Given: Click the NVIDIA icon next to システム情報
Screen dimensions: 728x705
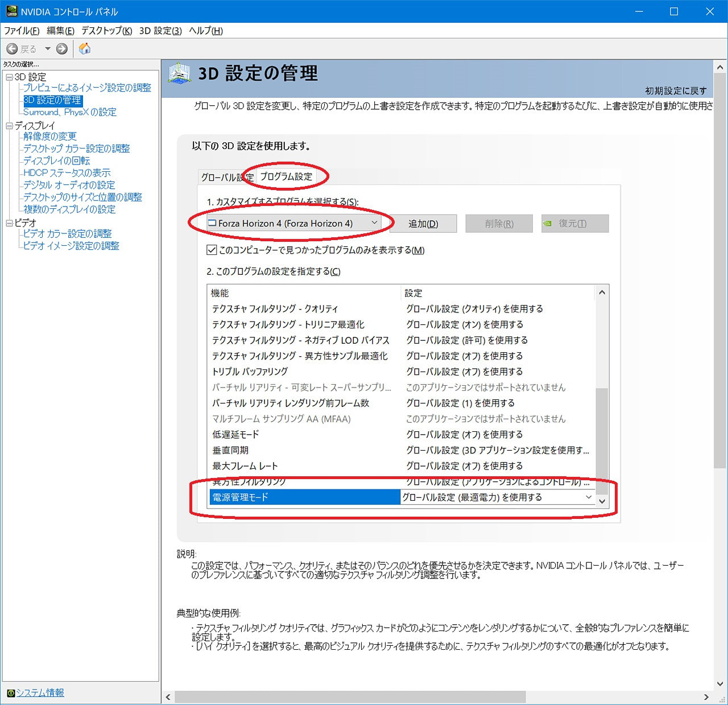Looking at the screenshot, I should [11, 693].
